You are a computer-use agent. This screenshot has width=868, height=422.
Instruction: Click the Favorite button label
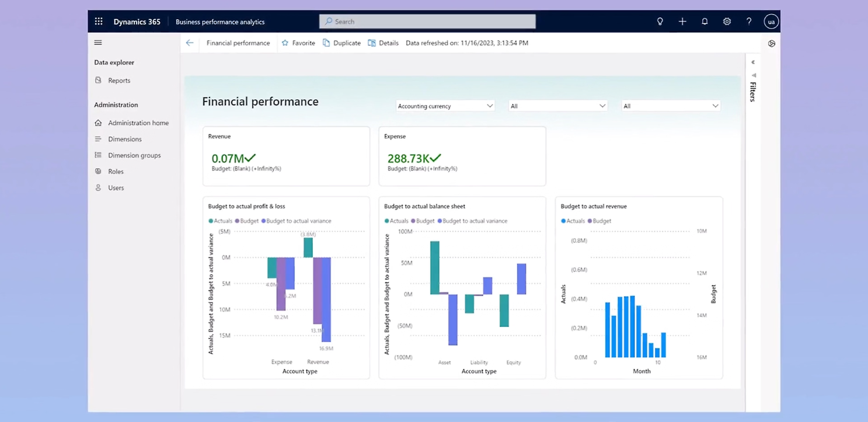[x=304, y=43]
